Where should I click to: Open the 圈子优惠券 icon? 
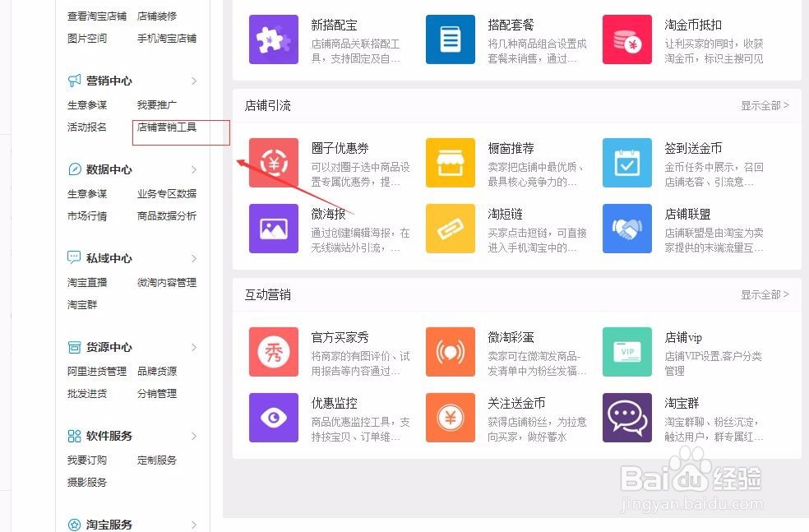pos(274,163)
